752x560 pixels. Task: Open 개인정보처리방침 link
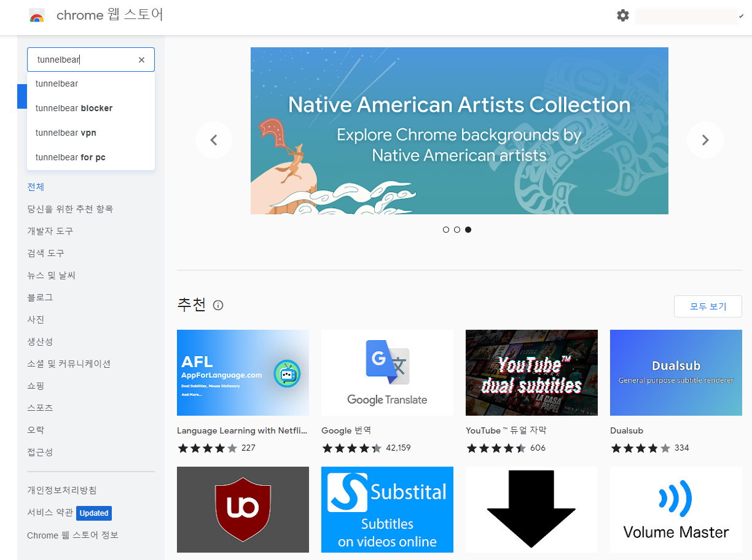tap(62, 490)
